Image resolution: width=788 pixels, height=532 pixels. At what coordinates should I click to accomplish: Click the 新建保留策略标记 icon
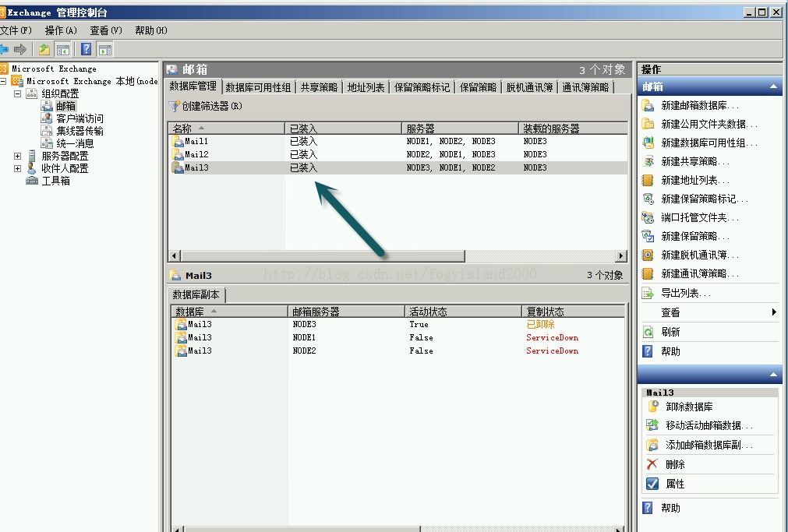(x=648, y=199)
